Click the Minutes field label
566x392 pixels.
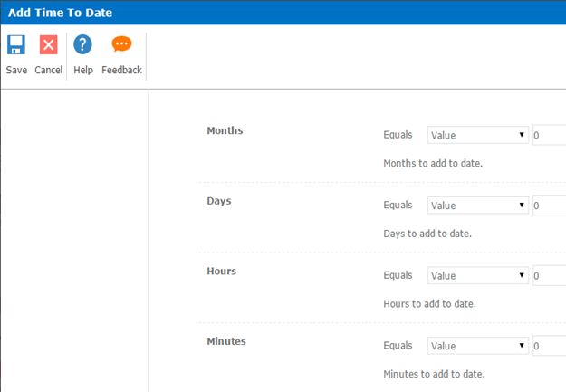(226, 341)
